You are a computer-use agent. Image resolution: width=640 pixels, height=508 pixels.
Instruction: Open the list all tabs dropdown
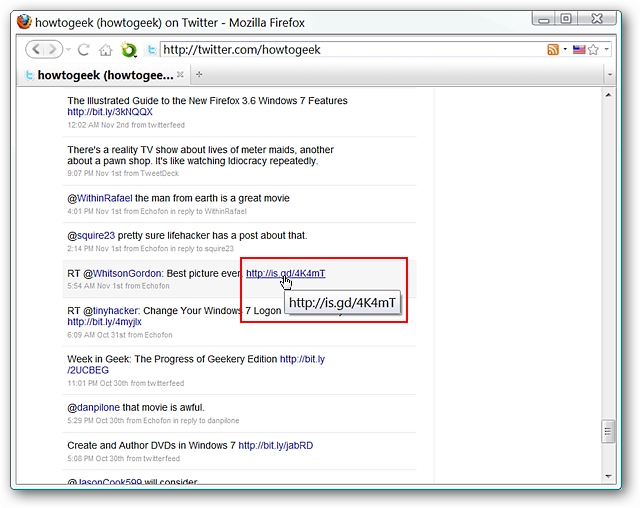point(610,75)
